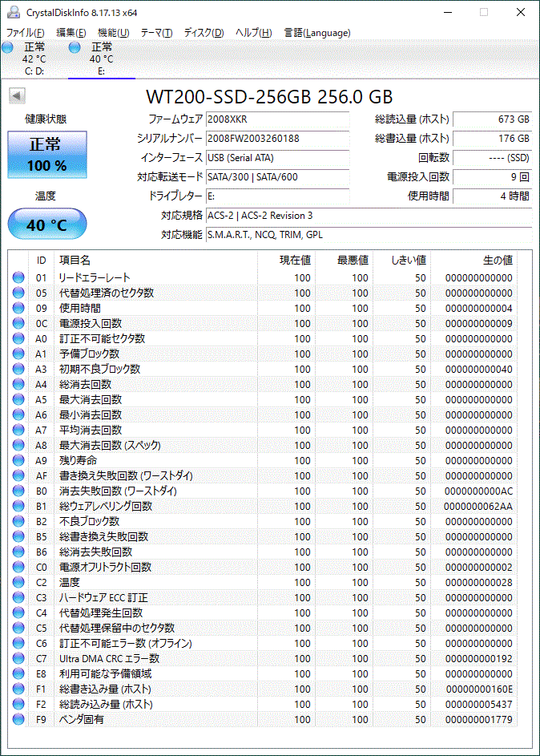Click the 対応機能 field S.M.A.R.T., NCQ, TRIM, GPL
This screenshot has width=540, height=756.
click(x=369, y=235)
